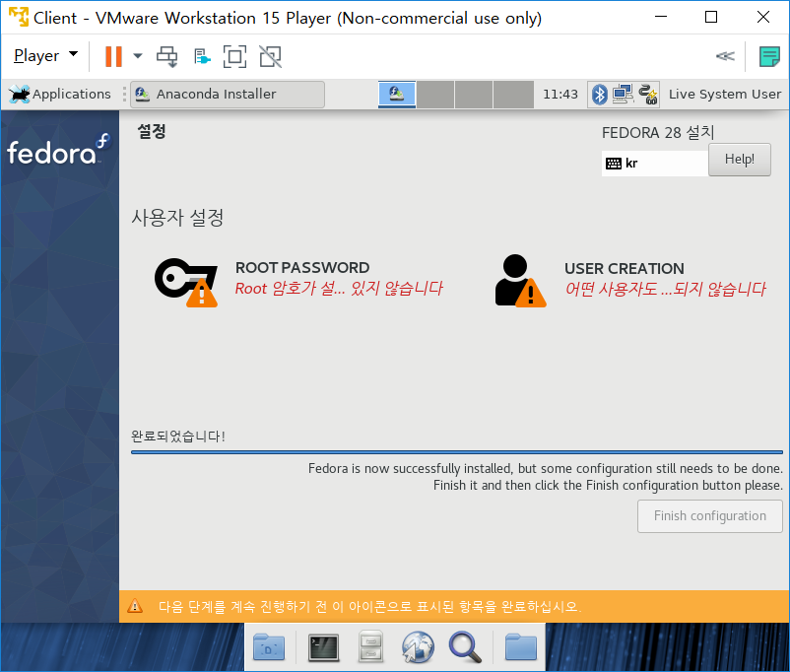Open the file manager cabinet icon
Image resolution: width=790 pixels, height=672 pixels.
[370, 646]
